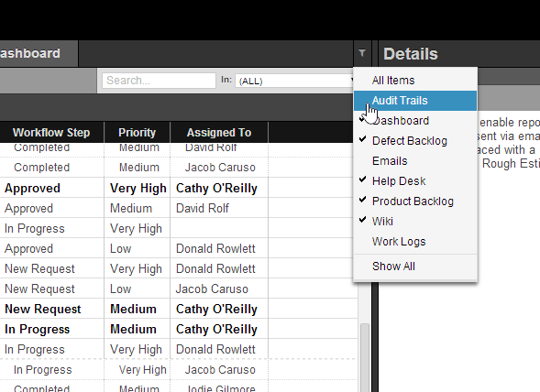The height and width of the screenshot is (392, 540).
Task: Sort by Workflow Step column header
Action: pos(51,133)
